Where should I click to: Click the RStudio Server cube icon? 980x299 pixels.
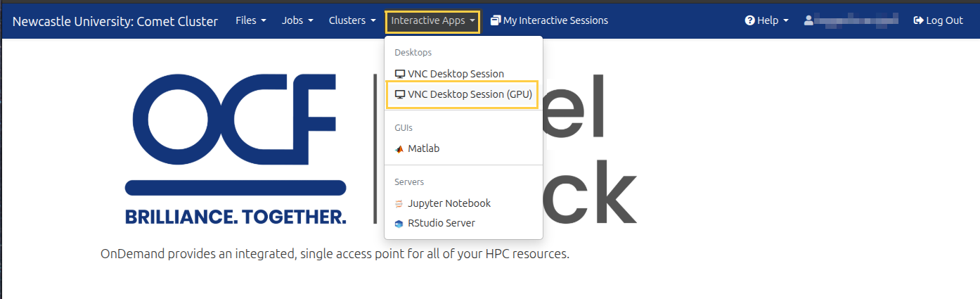click(x=399, y=224)
